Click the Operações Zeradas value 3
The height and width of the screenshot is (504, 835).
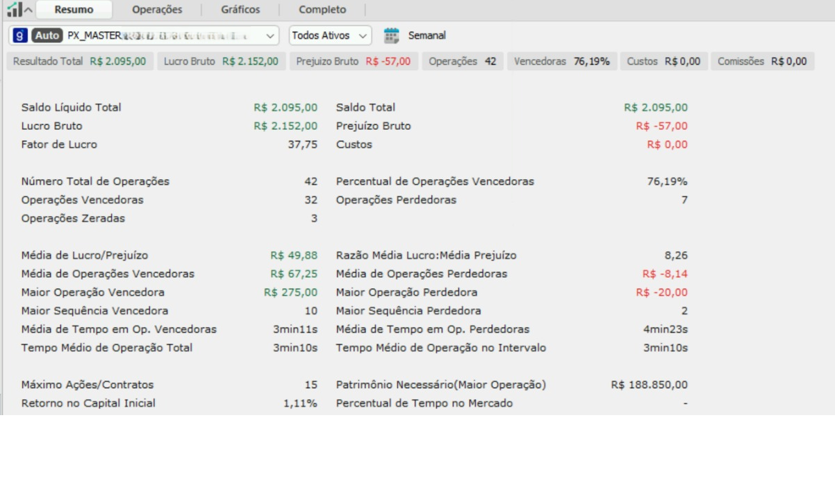click(x=314, y=218)
